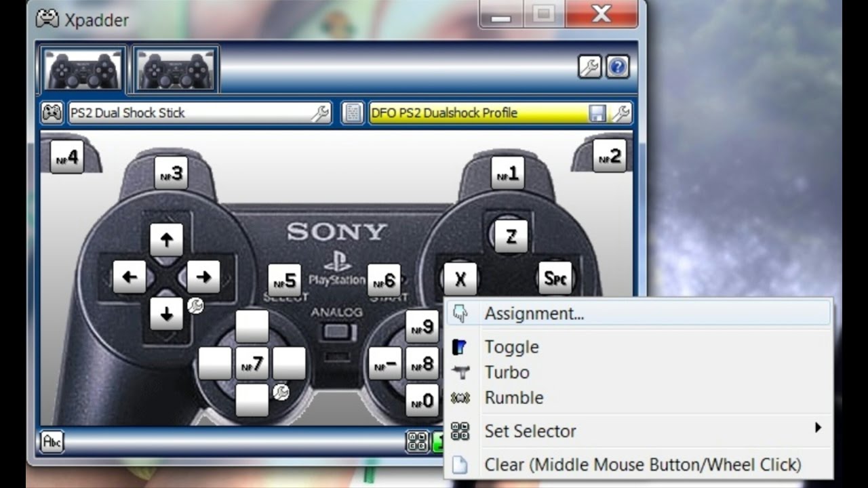Screen dimensions: 868x488
Task: Click the NP5 Select button assignment
Action: [285, 280]
